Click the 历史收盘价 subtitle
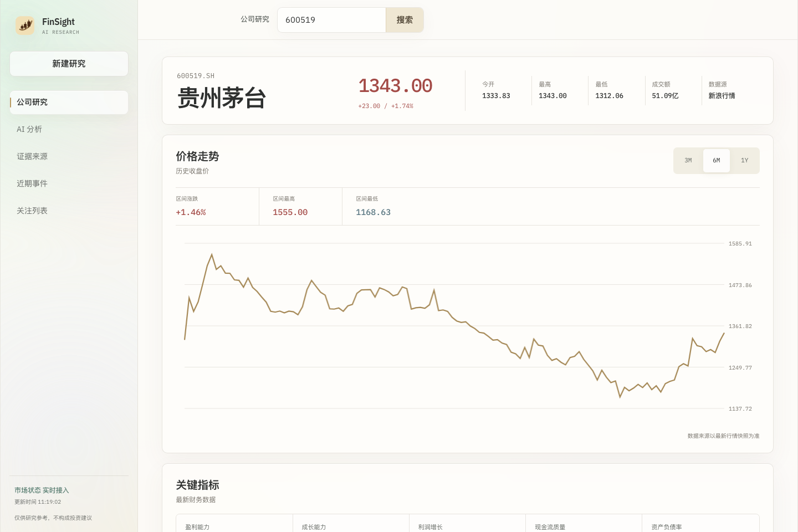Viewport: 798px width, 532px height. [x=192, y=171]
